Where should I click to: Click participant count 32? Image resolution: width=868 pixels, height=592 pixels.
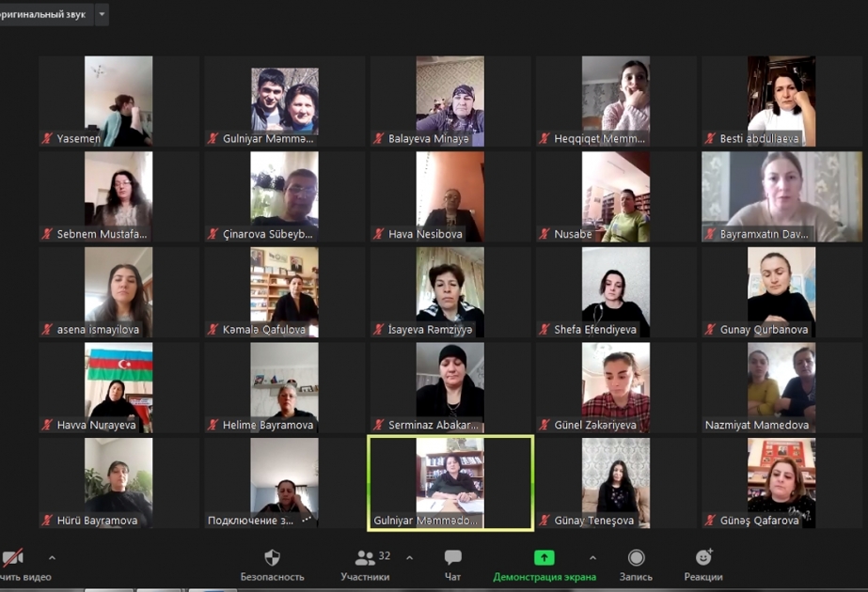tap(385, 555)
